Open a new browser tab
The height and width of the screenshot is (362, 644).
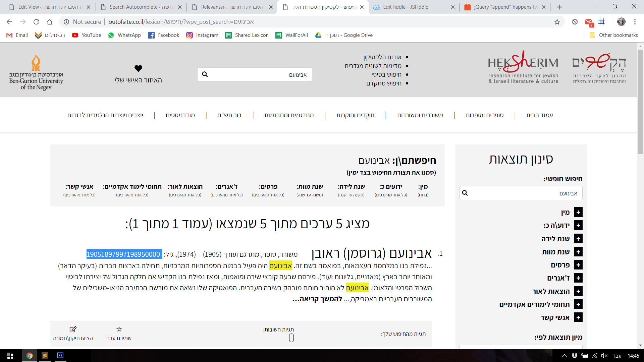tap(560, 7)
